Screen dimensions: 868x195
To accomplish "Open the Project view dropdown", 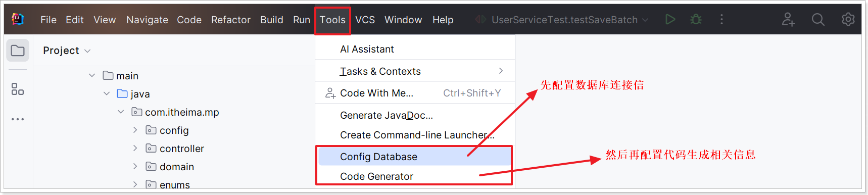I will tap(67, 51).
